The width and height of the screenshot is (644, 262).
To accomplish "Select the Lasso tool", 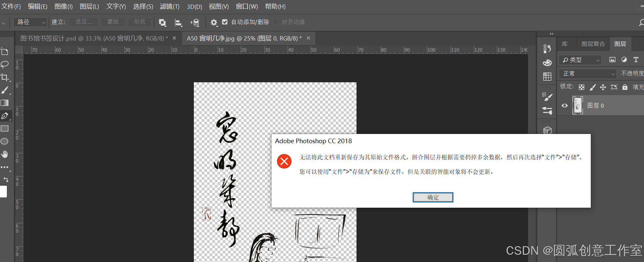I will (5, 64).
